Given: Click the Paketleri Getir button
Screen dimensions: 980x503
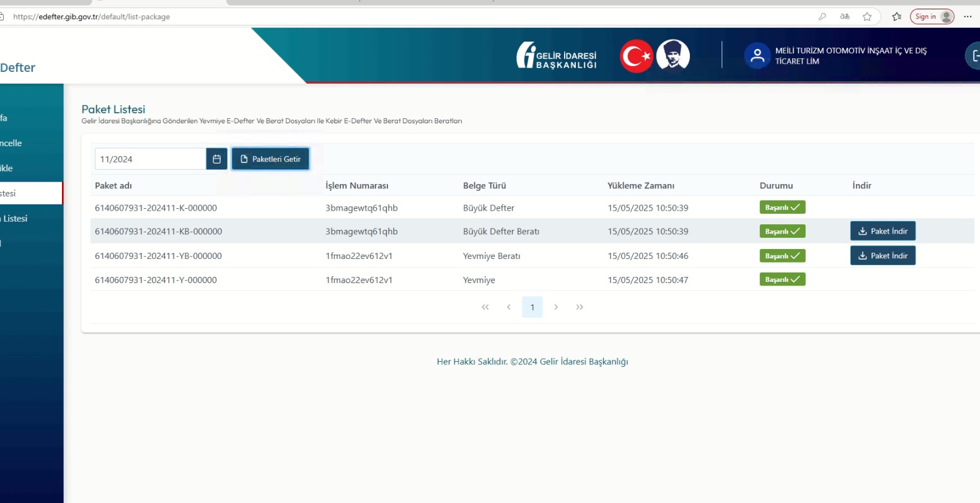Looking at the screenshot, I should (x=270, y=159).
